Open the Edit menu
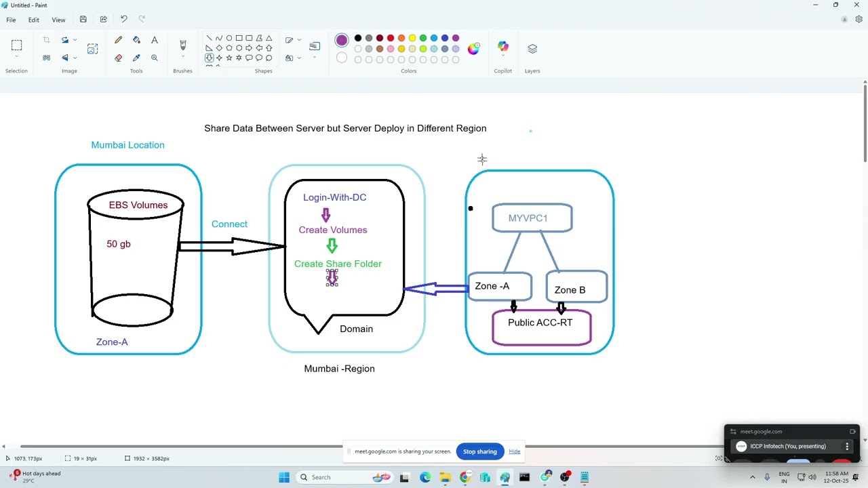 (33, 20)
